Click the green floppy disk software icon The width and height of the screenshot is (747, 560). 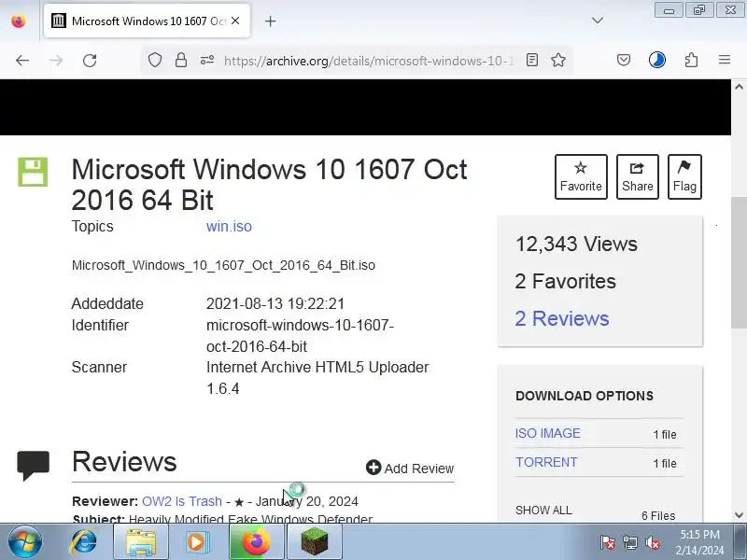click(x=33, y=172)
